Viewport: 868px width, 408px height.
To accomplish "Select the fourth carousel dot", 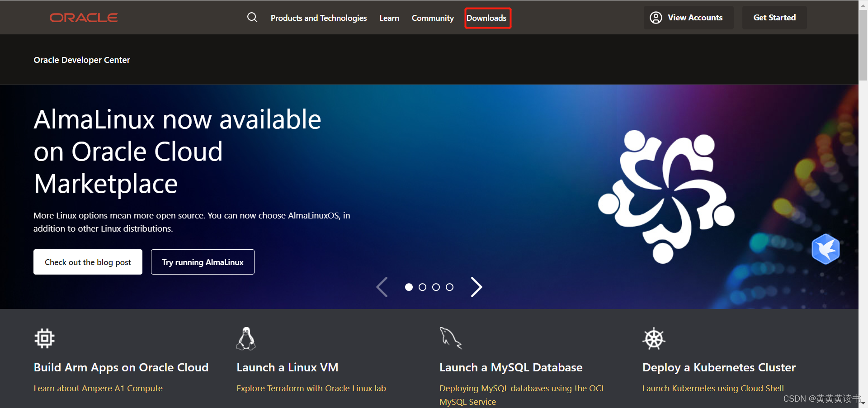I will click(449, 287).
